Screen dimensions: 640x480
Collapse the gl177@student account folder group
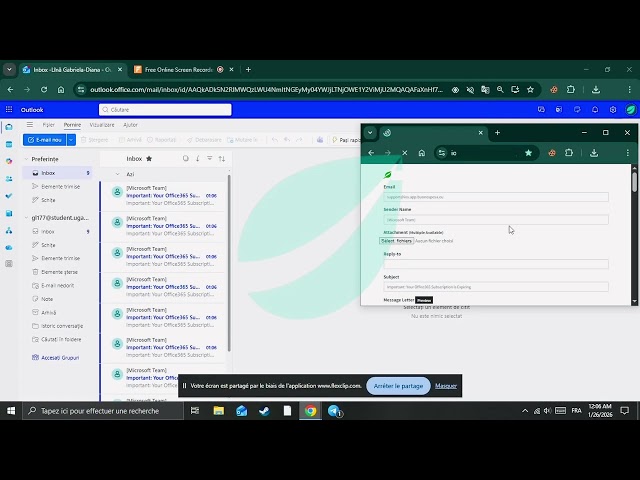pyautogui.click(x=27, y=218)
